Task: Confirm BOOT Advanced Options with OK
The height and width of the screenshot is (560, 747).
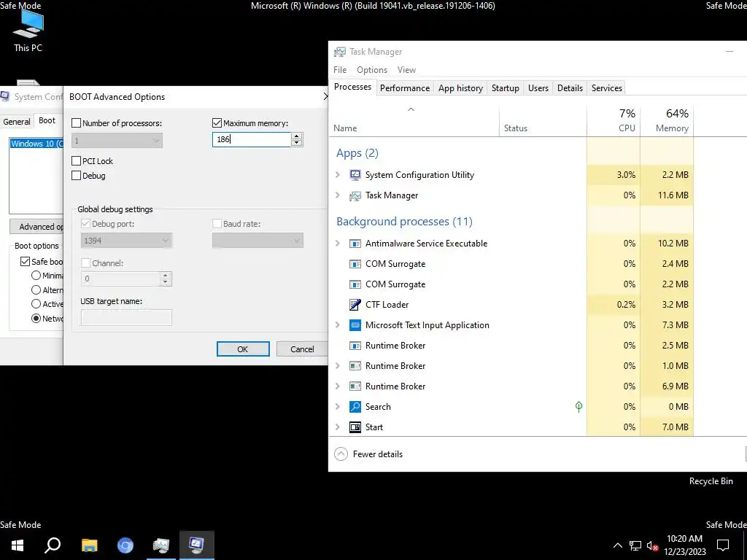Action: click(x=243, y=349)
